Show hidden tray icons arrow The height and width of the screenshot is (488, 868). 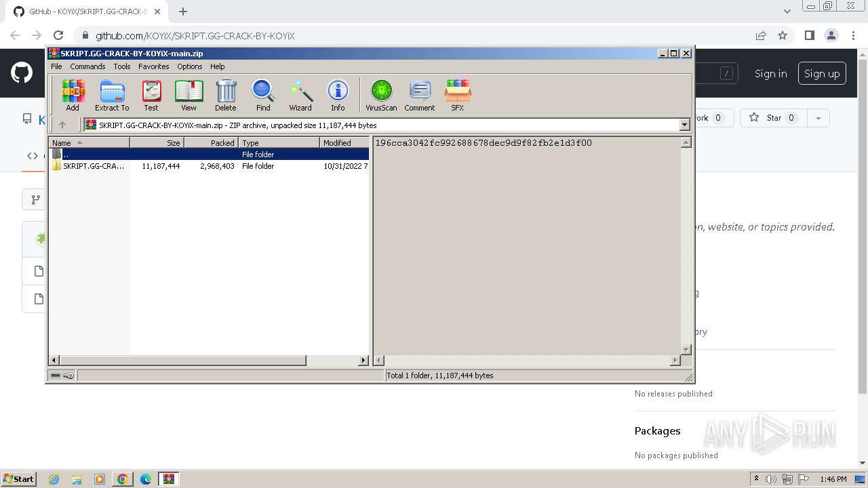(756, 479)
